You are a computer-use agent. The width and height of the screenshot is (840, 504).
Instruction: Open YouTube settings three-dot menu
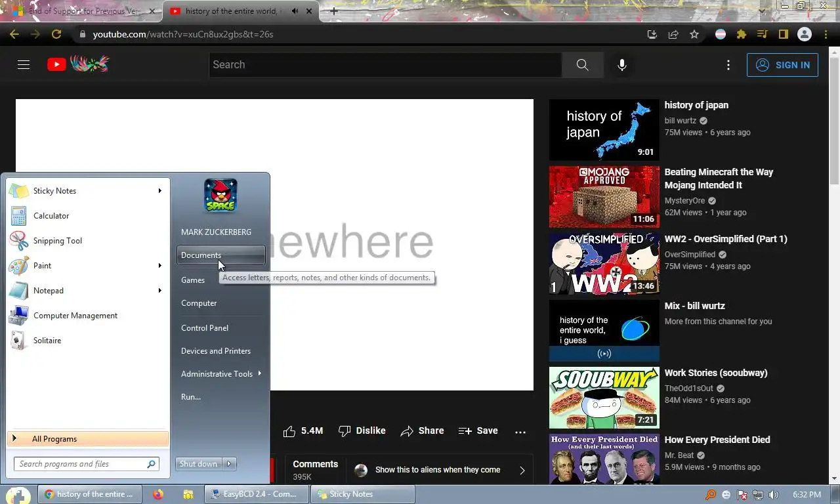click(x=728, y=64)
